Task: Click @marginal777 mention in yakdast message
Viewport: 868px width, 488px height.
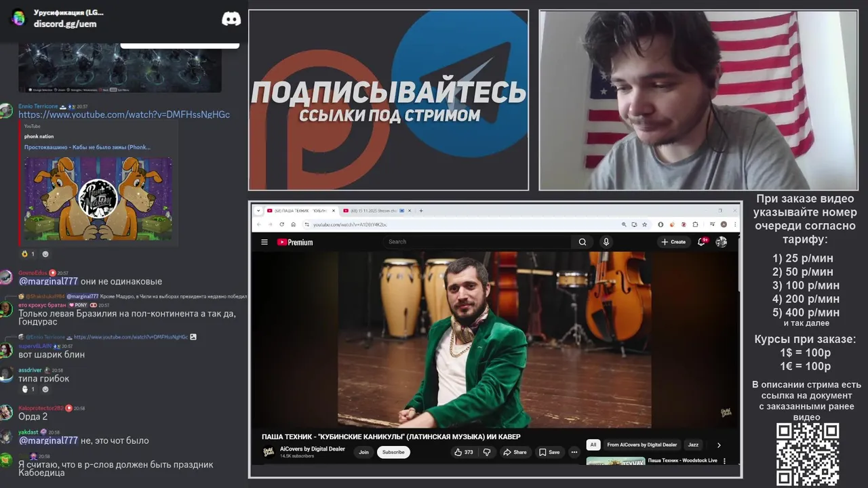Action: (48, 441)
